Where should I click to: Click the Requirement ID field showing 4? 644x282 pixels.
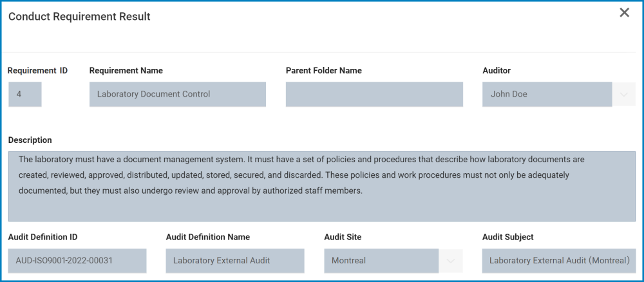pos(25,94)
